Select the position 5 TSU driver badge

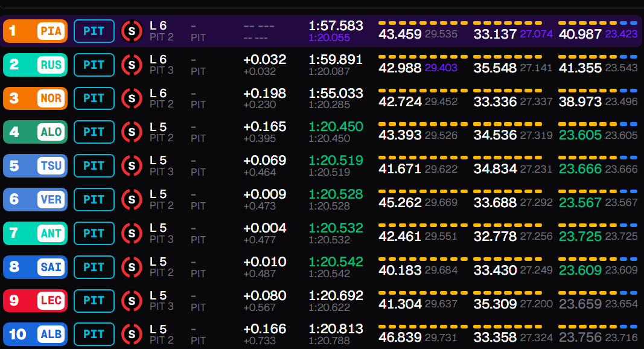click(36, 165)
